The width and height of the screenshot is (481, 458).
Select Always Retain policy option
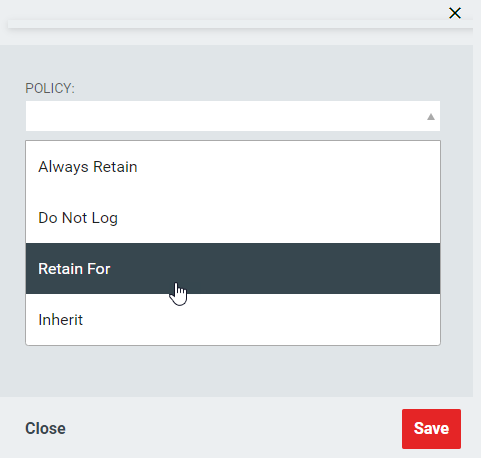[233, 167]
